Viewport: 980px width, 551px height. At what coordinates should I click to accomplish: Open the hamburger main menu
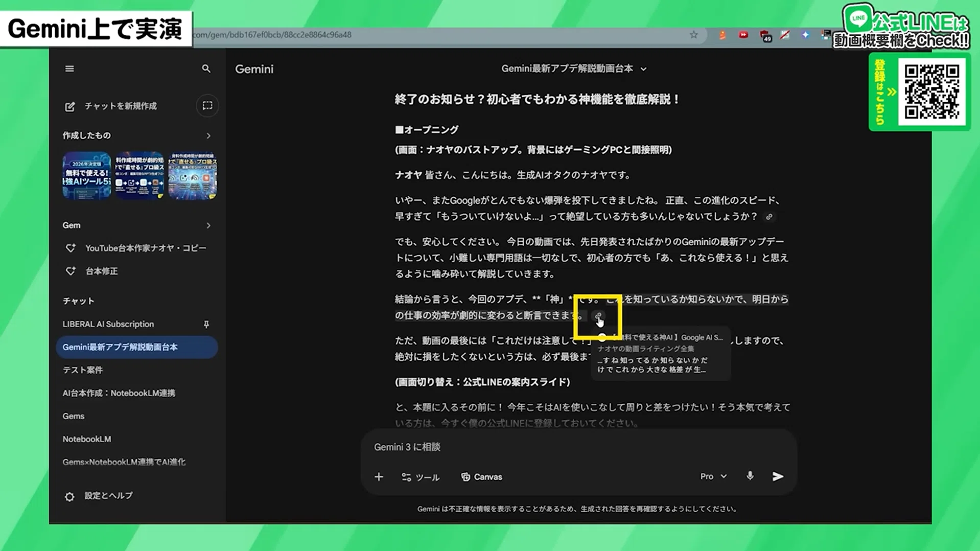click(69, 68)
